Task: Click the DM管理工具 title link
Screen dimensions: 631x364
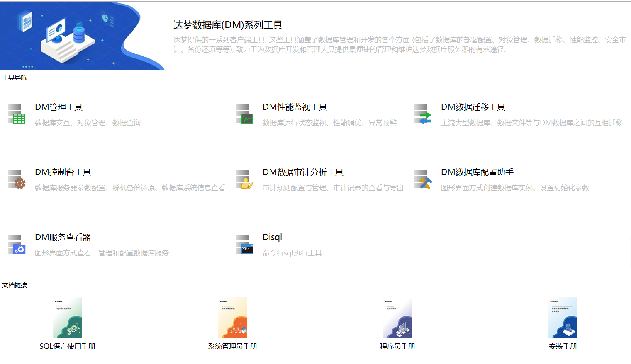Action: click(58, 107)
